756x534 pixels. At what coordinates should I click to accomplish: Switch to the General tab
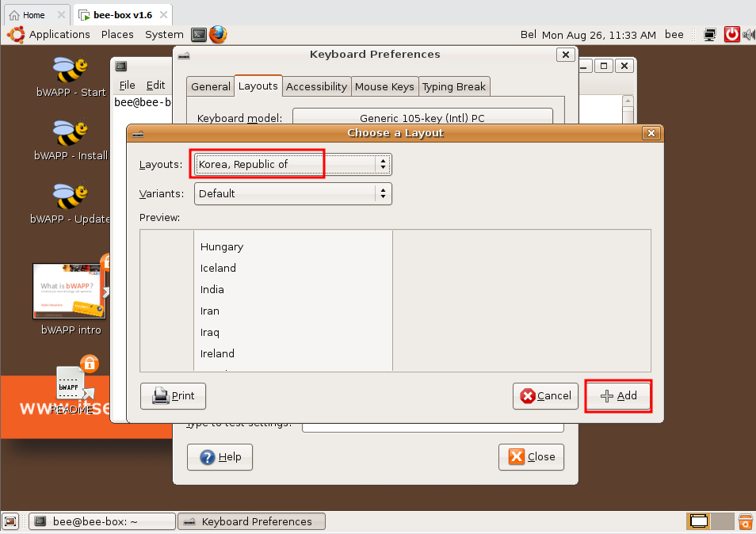(211, 86)
